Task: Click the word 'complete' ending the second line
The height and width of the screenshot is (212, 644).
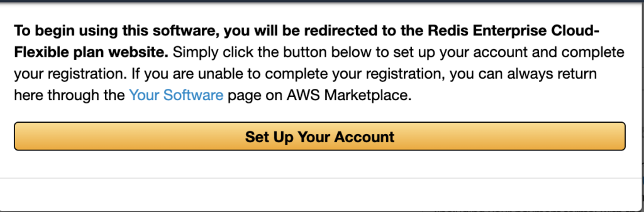Action: (593, 52)
